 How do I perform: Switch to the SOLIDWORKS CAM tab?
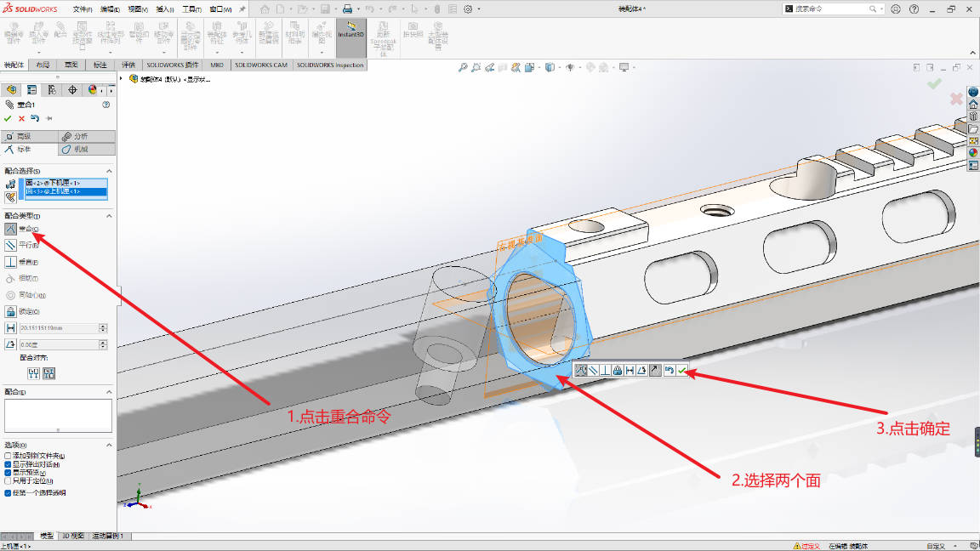pos(260,65)
